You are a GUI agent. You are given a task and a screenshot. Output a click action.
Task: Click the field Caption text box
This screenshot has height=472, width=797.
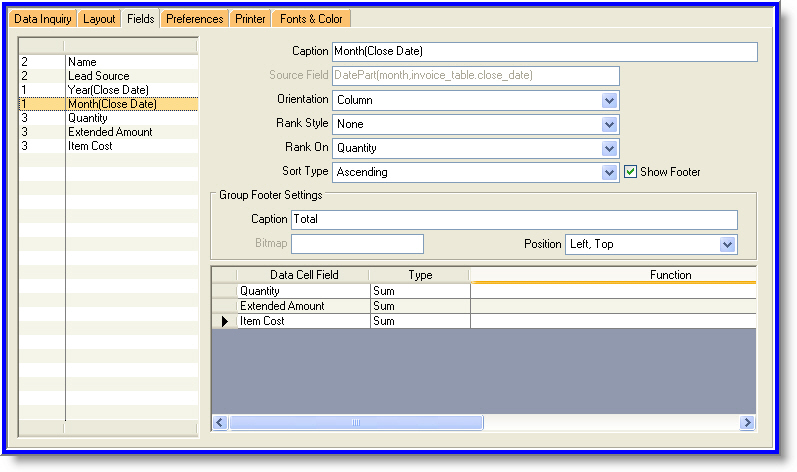pos(544,52)
